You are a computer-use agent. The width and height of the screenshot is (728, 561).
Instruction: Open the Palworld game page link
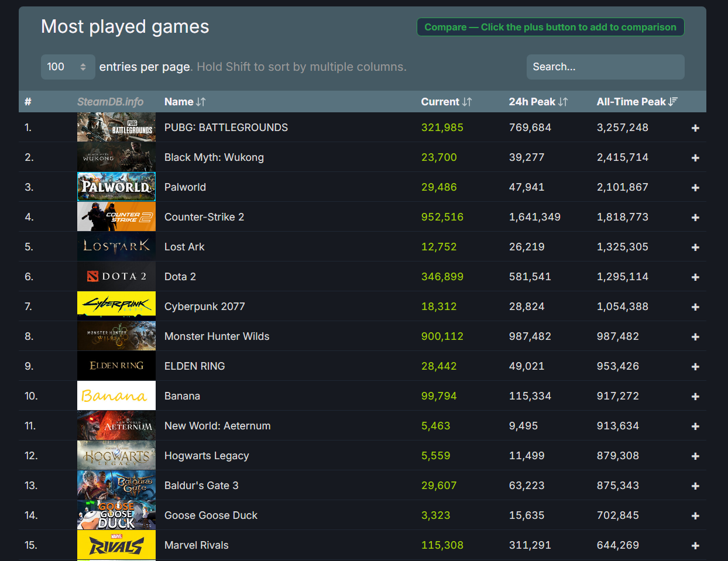coord(185,187)
